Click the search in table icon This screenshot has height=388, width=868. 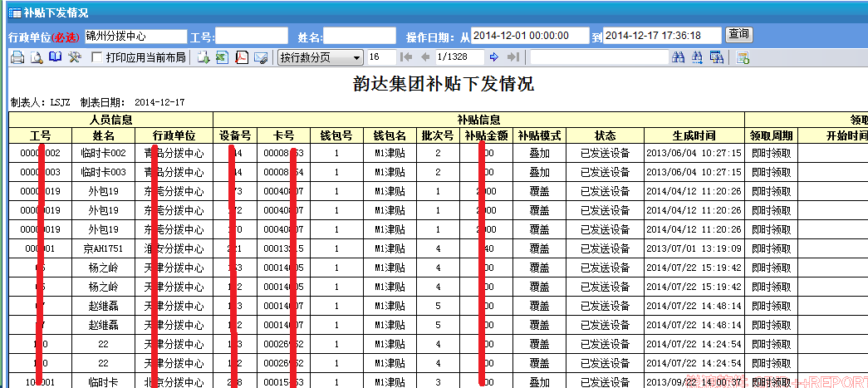click(716, 57)
